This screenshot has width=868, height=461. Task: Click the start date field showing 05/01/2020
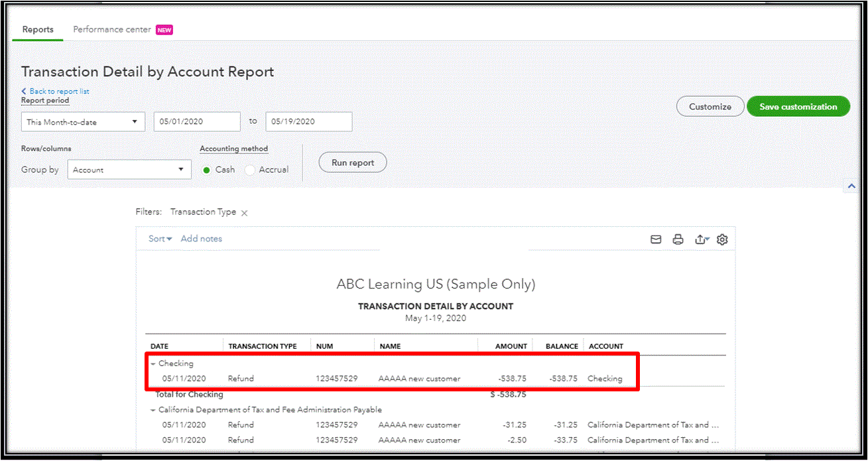click(x=196, y=121)
